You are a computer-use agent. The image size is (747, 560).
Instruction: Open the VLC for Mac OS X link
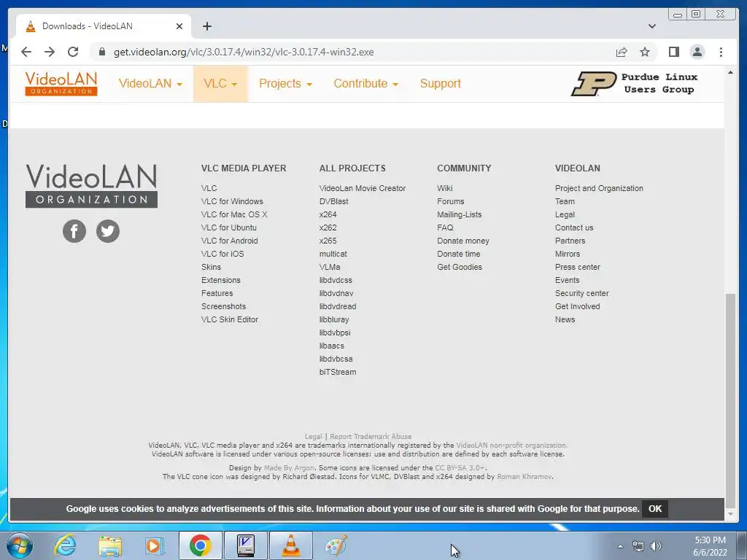[234, 215]
